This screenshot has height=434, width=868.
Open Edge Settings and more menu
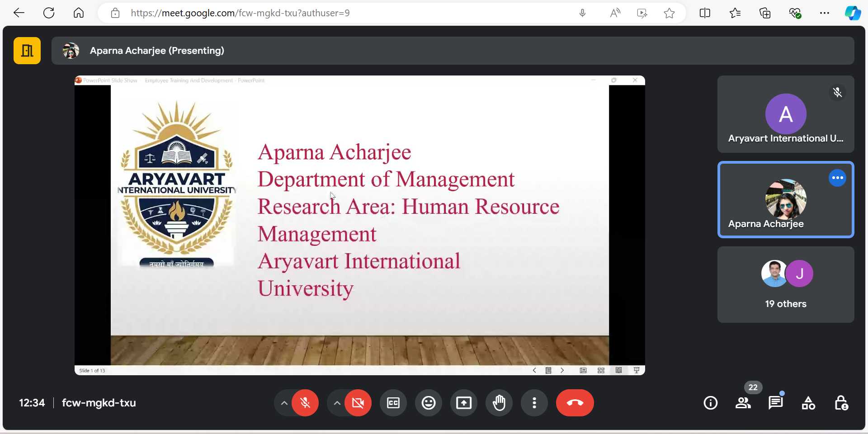point(825,13)
